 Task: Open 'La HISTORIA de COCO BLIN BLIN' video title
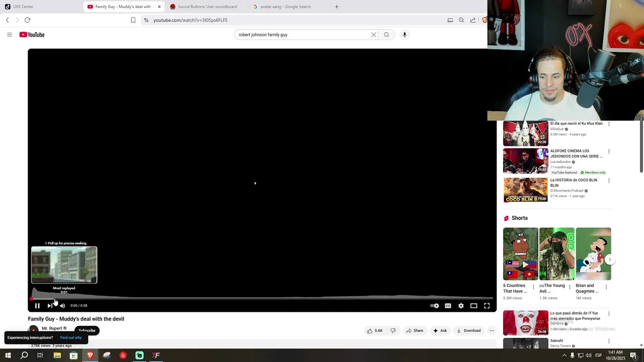(x=574, y=183)
